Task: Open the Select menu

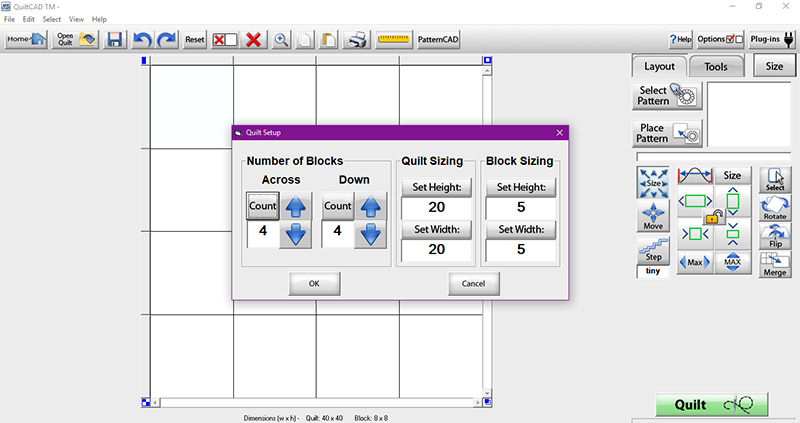Action: click(52, 19)
